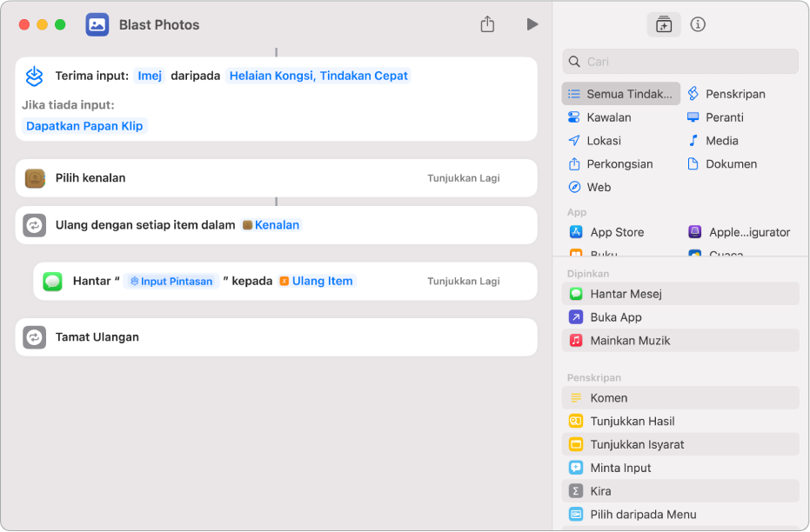
Task: Click the Pilih kenalan contacts icon
Action: click(x=35, y=178)
